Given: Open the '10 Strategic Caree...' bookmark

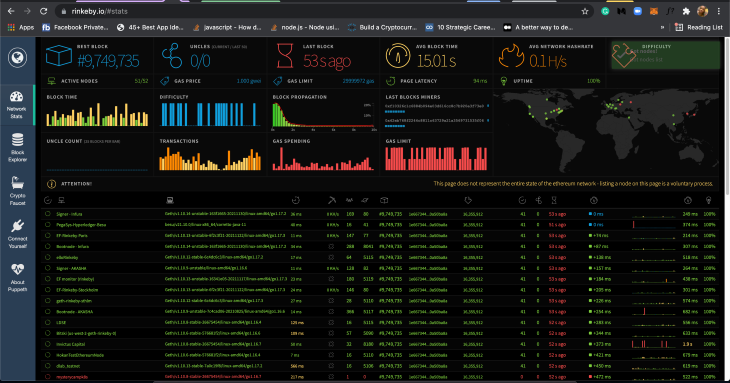Looking at the screenshot, I should [x=460, y=27].
